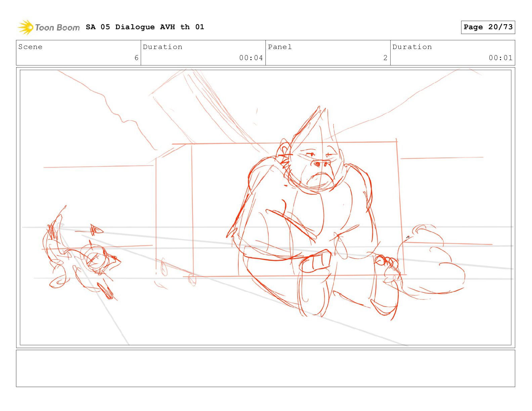This screenshot has width=532, height=411.
Task: Click the scene duration value 00:04
Action: 251,58
